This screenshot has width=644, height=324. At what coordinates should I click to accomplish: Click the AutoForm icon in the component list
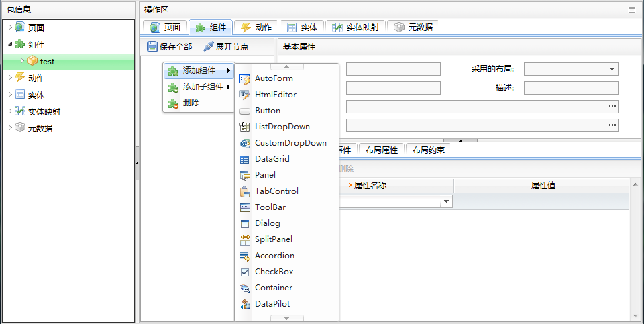(x=245, y=78)
